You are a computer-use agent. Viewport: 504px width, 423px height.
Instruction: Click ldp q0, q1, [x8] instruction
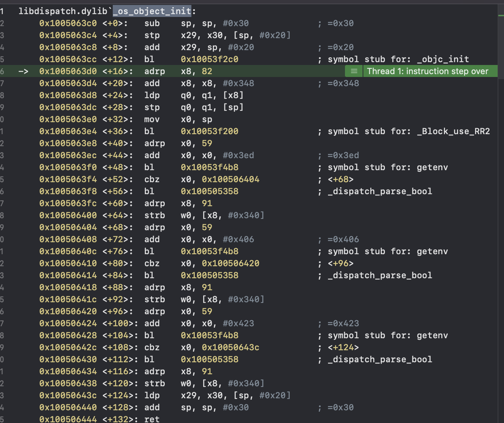194,95
